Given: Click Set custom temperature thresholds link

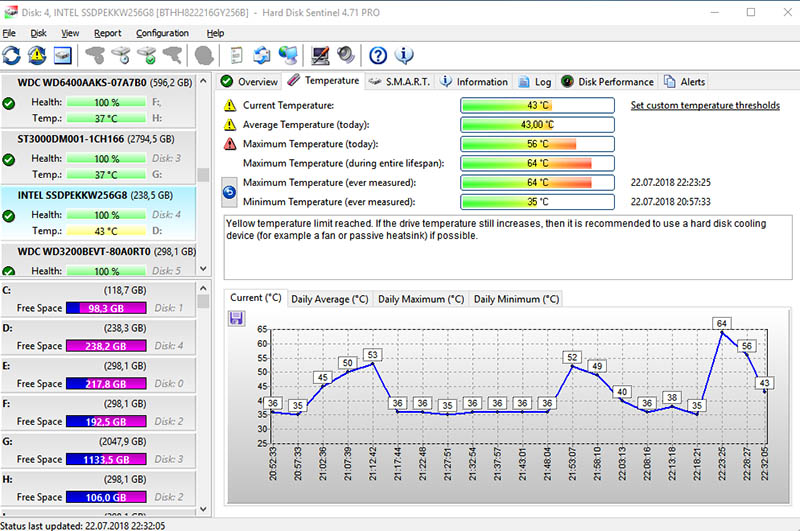Looking at the screenshot, I should [x=705, y=105].
